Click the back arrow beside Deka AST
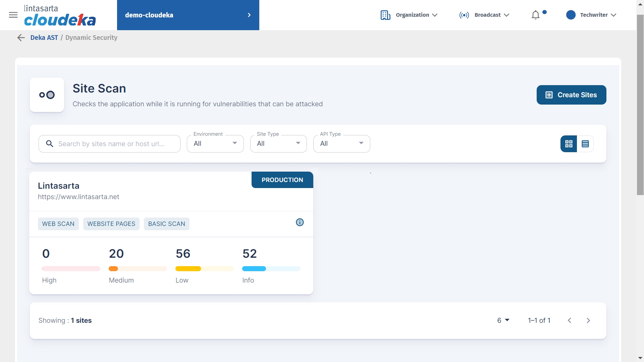 point(21,38)
